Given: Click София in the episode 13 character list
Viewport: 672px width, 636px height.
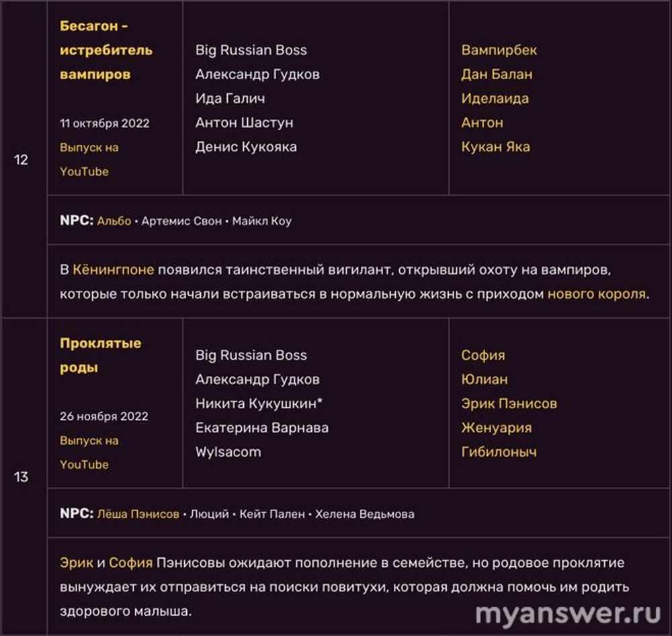Looking at the screenshot, I should tap(482, 355).
